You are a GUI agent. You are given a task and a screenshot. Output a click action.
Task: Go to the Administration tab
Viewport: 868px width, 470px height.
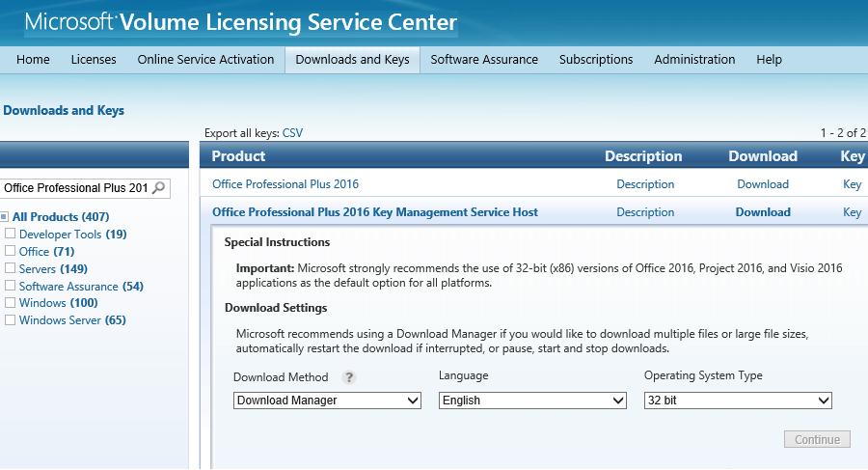coord(694,60)
